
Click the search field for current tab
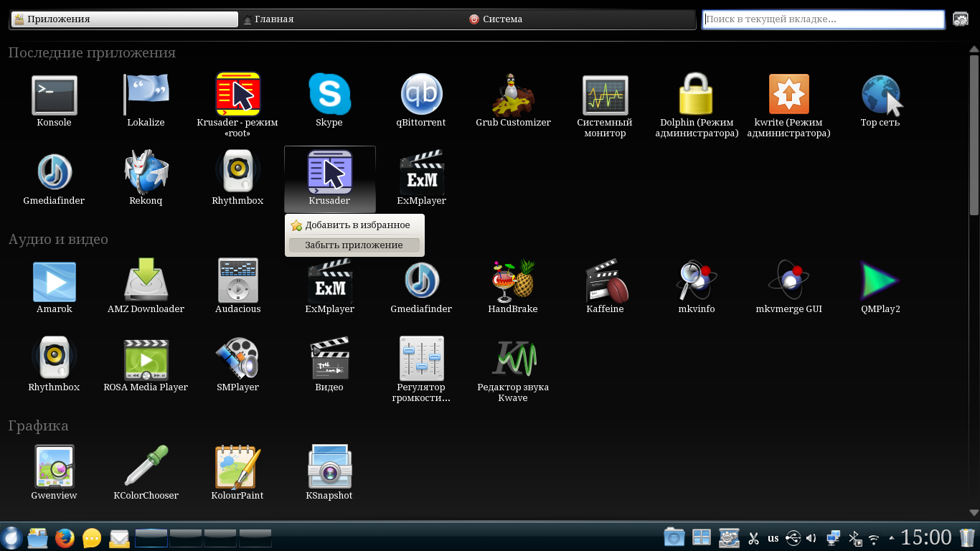823,19
